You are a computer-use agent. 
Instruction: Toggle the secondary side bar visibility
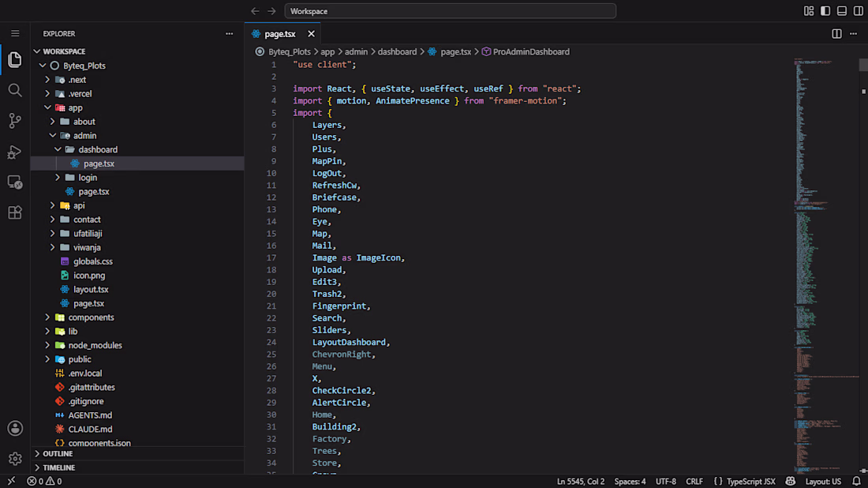pyautogui.click(x=858, y=11)
